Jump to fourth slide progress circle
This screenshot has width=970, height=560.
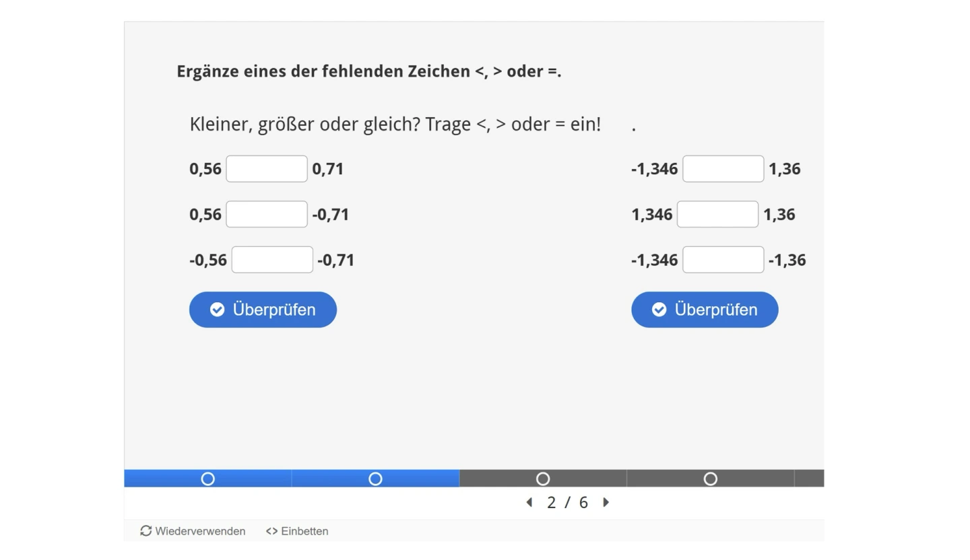click(x=710, y=479)
